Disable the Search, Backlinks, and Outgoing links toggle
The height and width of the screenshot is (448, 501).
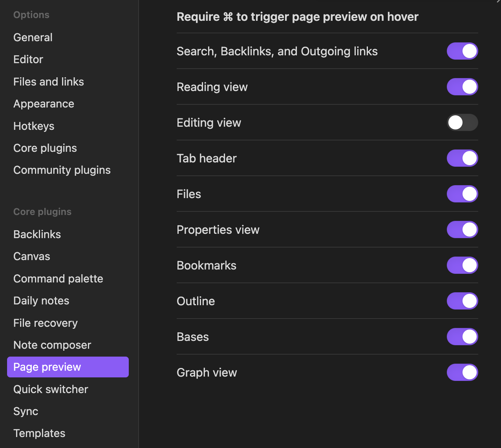point(462,51)
